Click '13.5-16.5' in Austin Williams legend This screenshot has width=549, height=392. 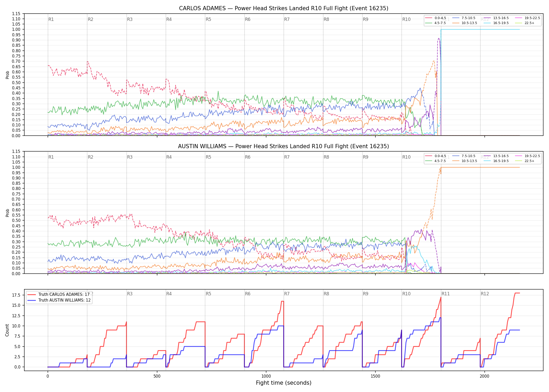pos(501,156)
